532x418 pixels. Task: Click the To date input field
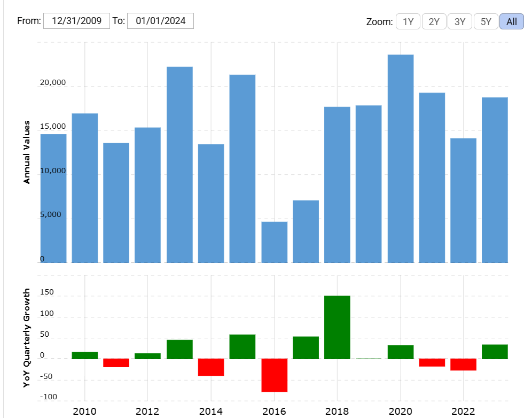160,21
